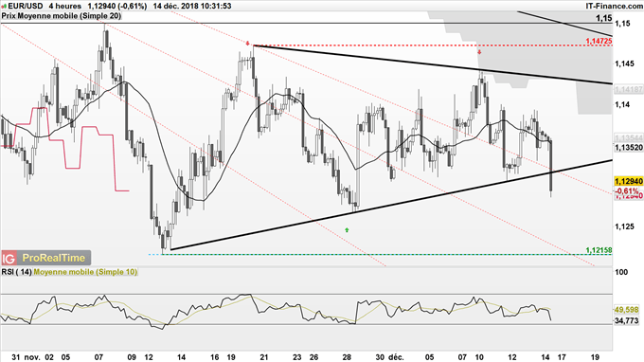
Task: Click the bold 1,15 level label
Action: coord(604,18)
